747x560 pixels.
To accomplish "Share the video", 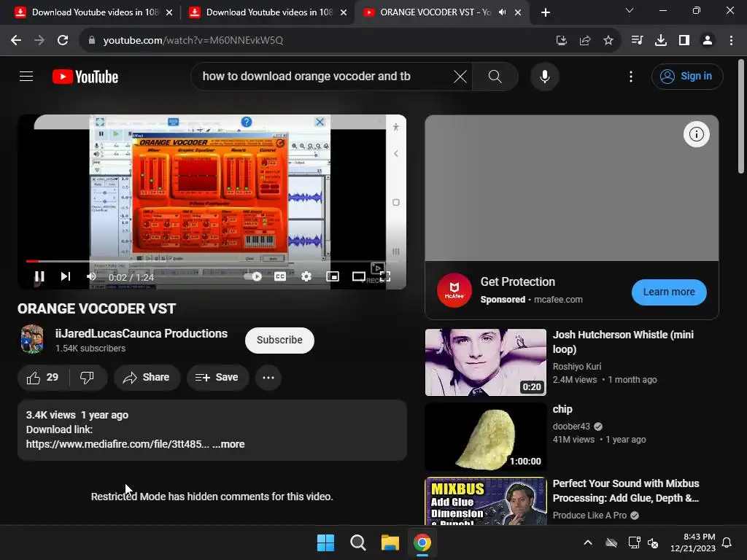I will [x=147, y=378].
